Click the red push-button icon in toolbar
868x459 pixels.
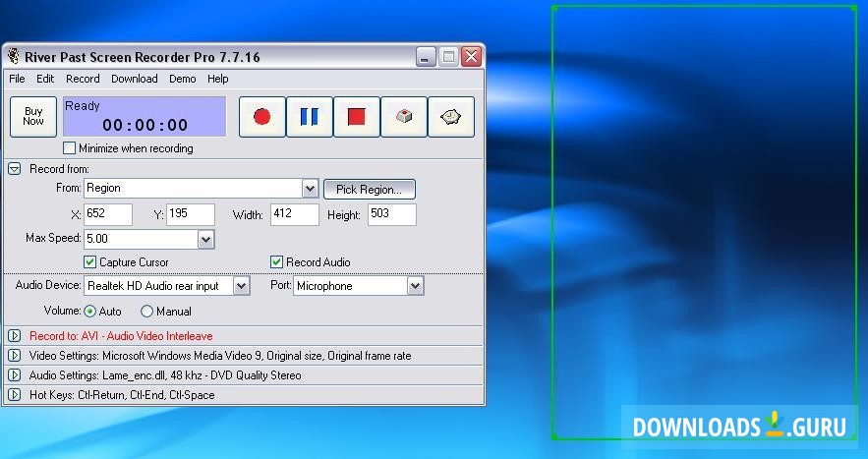click(x=404, y=117)
